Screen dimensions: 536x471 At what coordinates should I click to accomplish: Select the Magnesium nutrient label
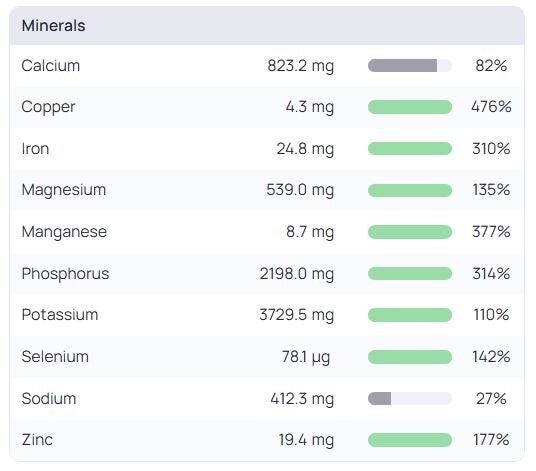[x=64, y=190]
